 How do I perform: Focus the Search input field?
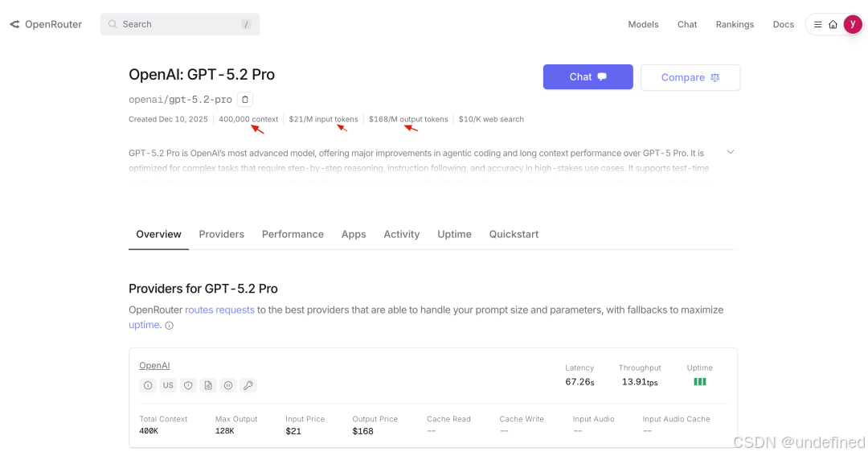click(x=180, y=24)
